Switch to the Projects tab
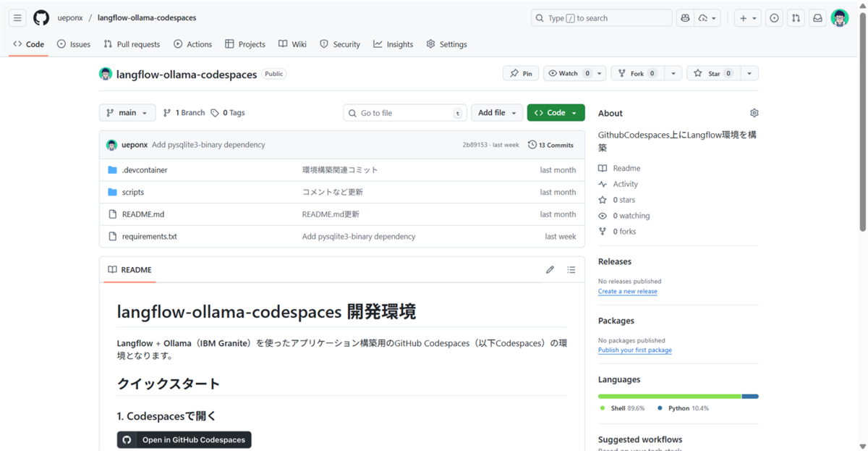 tap(245, 44)
